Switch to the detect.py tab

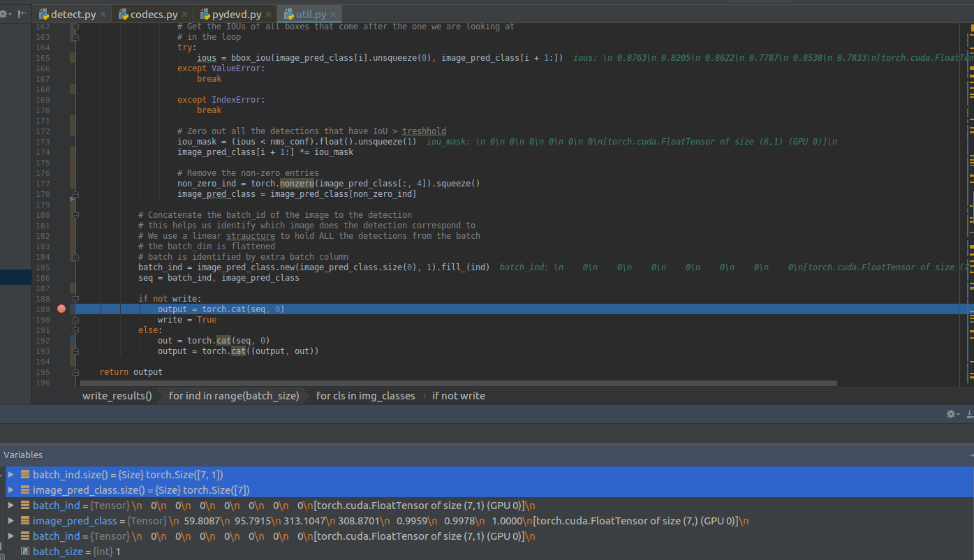(73, 14)
